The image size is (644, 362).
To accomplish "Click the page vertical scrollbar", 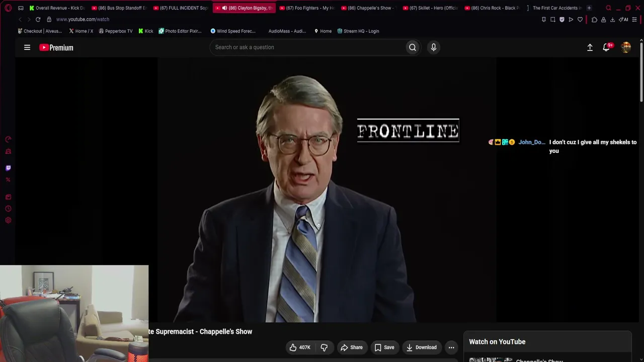I will tap(641, 73).
